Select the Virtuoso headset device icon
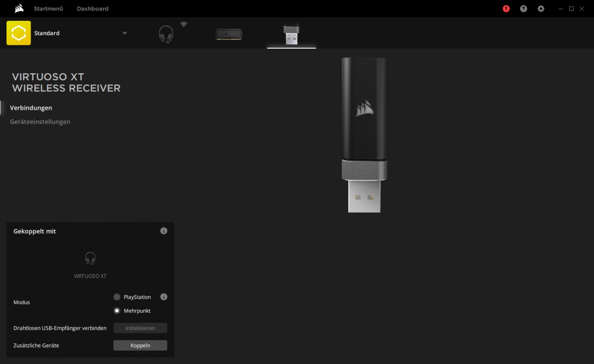The image size is (594, 364). coord(166,34)
